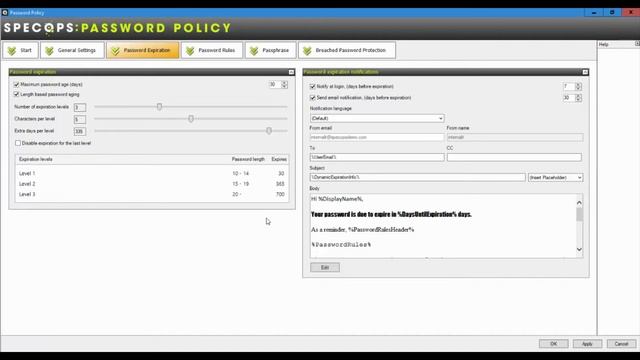Image resolution: width=640 pixels, height=360 pixels.
Task: Click the OK button
Action: [553, 344]
